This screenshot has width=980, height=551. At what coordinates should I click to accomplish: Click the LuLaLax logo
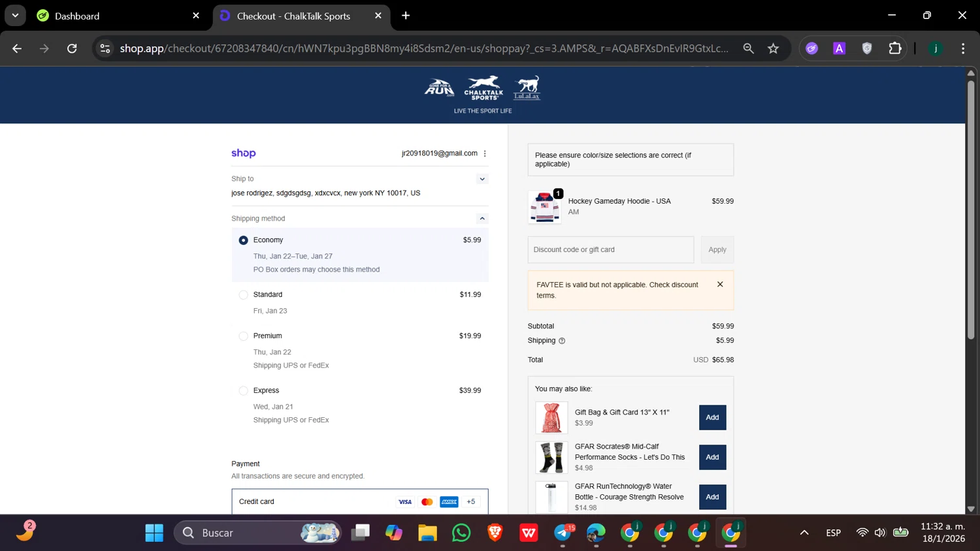527,88
